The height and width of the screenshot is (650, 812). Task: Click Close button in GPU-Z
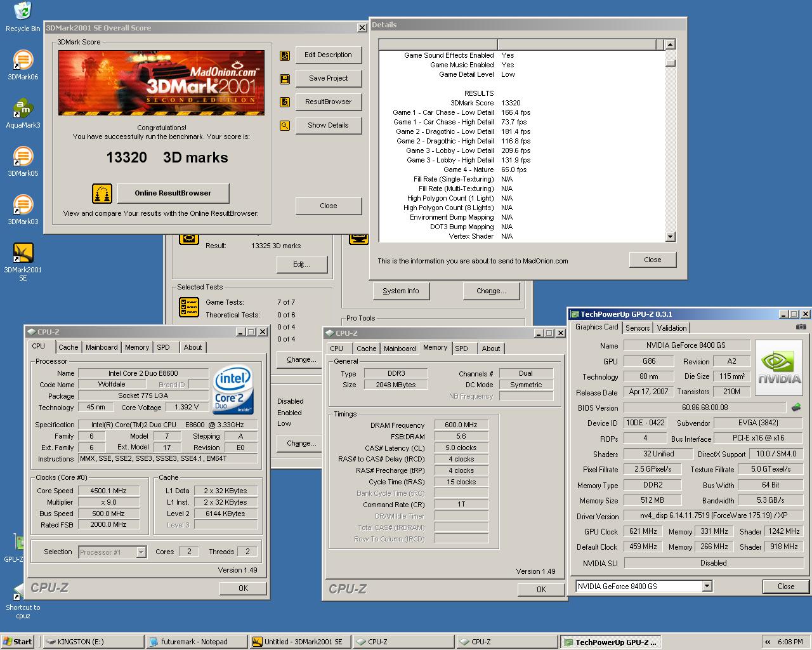point(786,587)
